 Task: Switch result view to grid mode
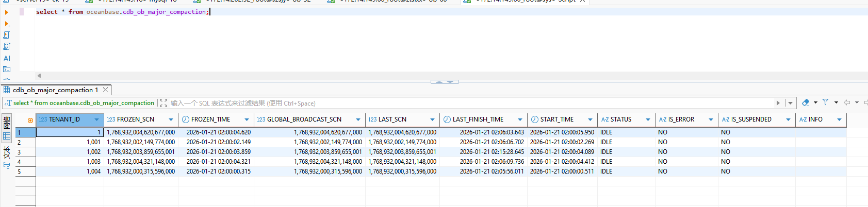(7, 136)
